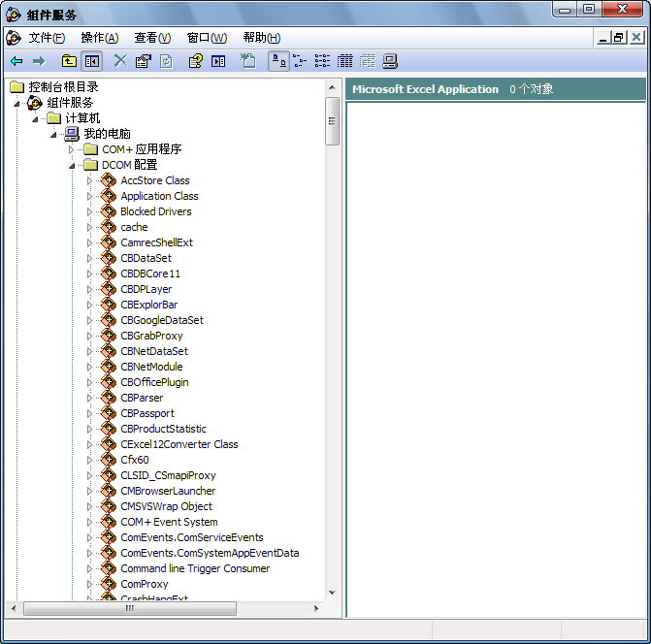Select the Large Icons view button
The width and height of the screenshot is (651, 644).
[x=278, y=61]
